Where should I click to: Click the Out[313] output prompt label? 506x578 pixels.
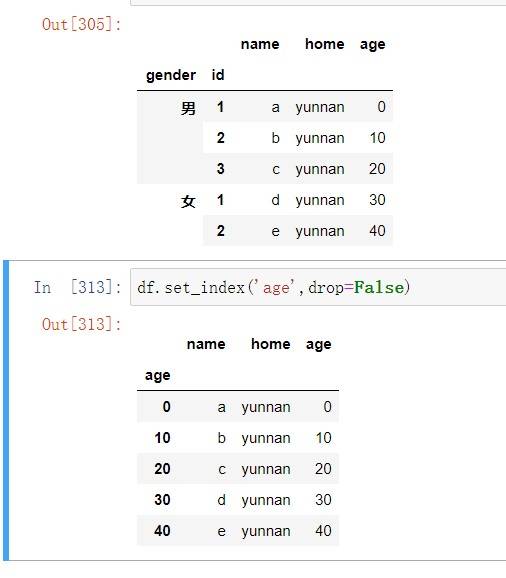click(x=81, y=324)
